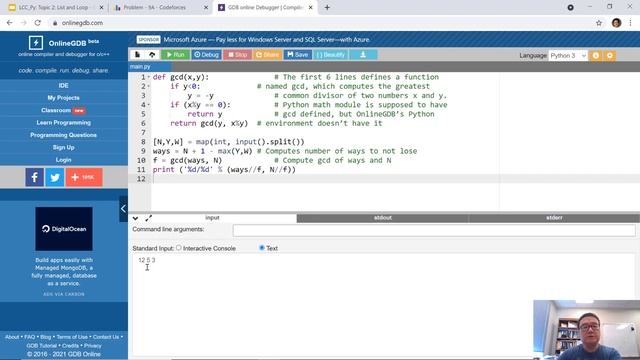
Task: Click ADS VIA CARBON text
Action: [64, 294]
